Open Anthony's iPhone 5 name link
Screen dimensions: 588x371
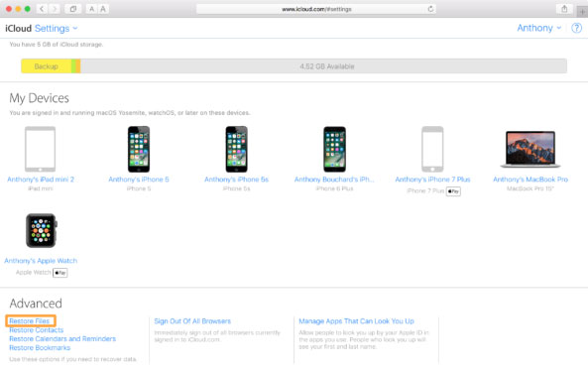click(139, 180)
